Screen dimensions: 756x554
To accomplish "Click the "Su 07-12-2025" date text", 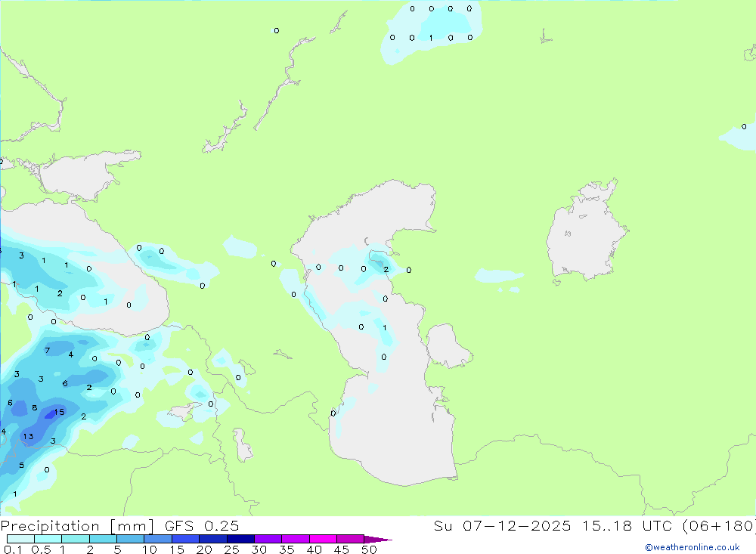I will pos(503,525).
